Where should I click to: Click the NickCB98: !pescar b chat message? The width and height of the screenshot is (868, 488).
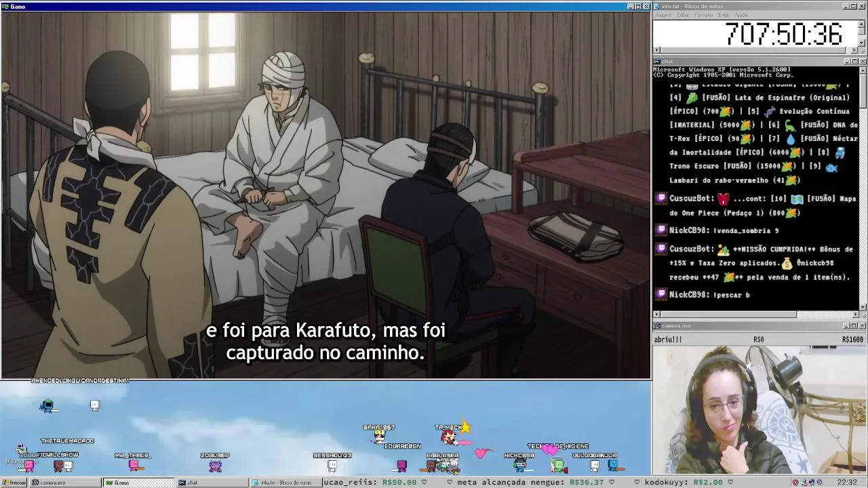tap(709, 295)
